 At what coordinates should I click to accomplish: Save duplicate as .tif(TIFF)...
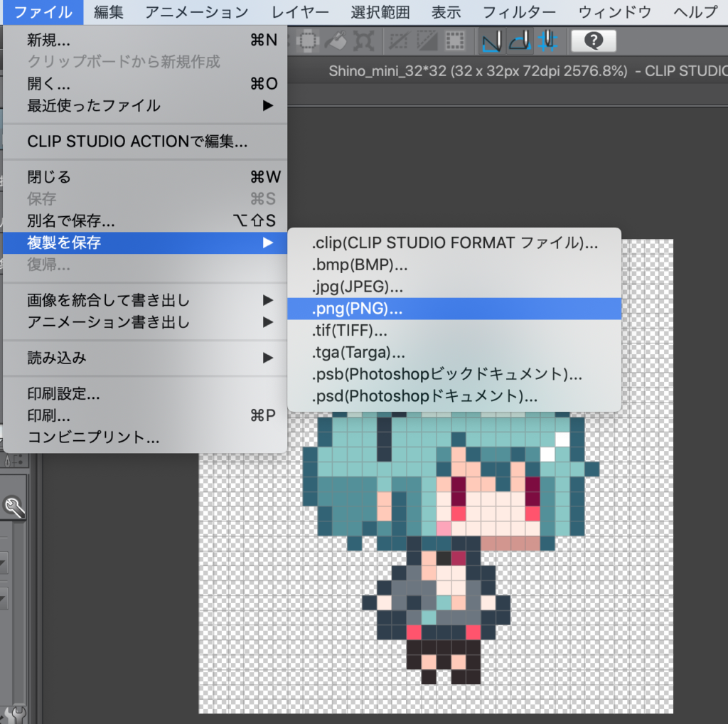pyautogui.click(x=454, y=330)
